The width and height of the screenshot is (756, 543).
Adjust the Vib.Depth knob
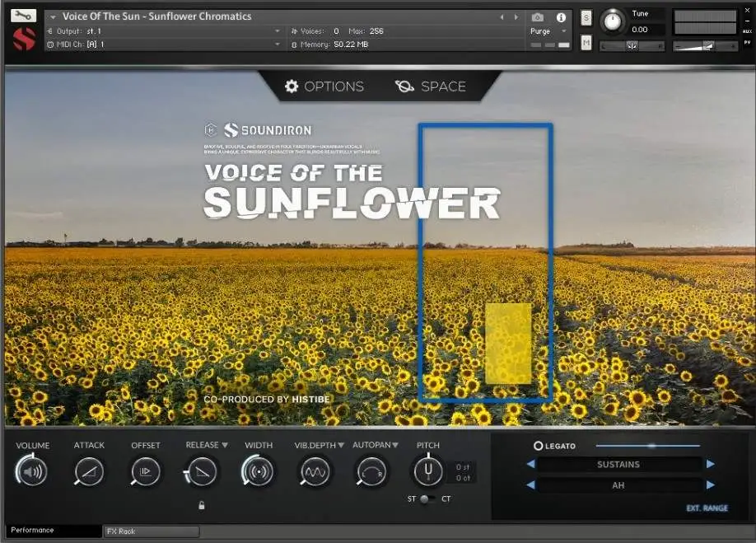click(315, 471)
